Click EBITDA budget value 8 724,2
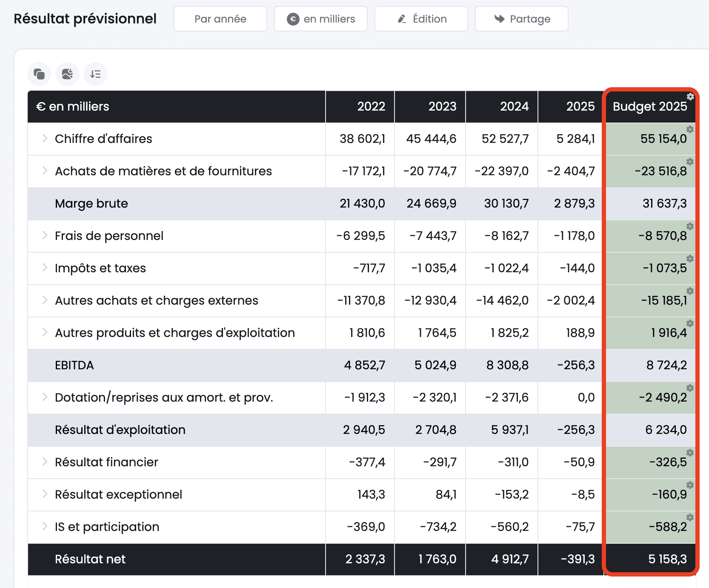 [x=666, y=365]
